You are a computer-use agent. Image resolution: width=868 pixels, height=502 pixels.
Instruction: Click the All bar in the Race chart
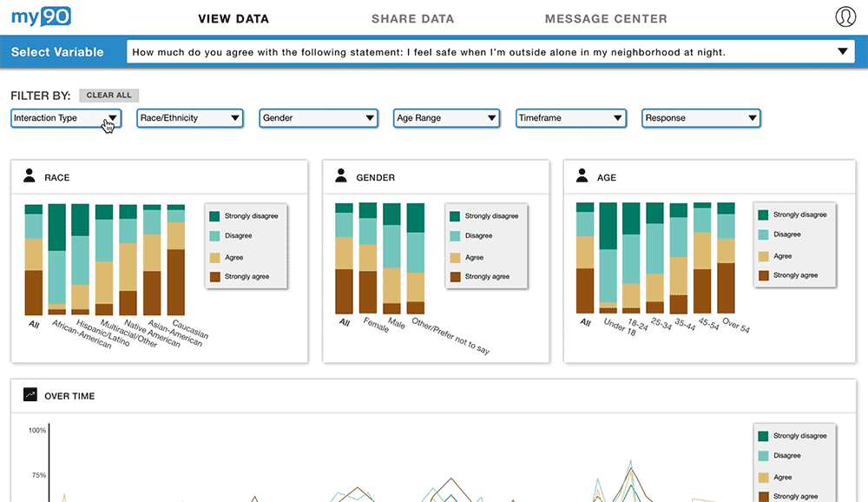[33, 260]
